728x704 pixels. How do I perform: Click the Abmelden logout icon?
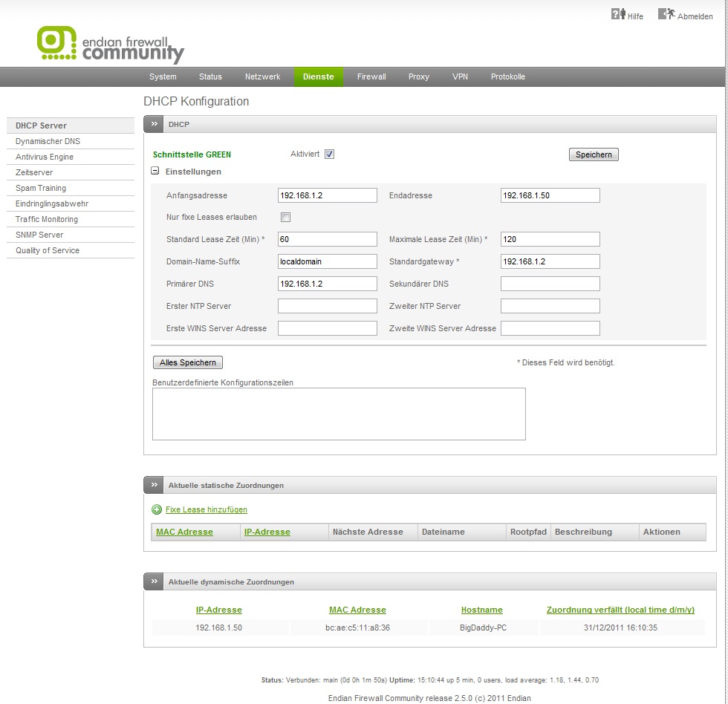click(x=666, y=14)
